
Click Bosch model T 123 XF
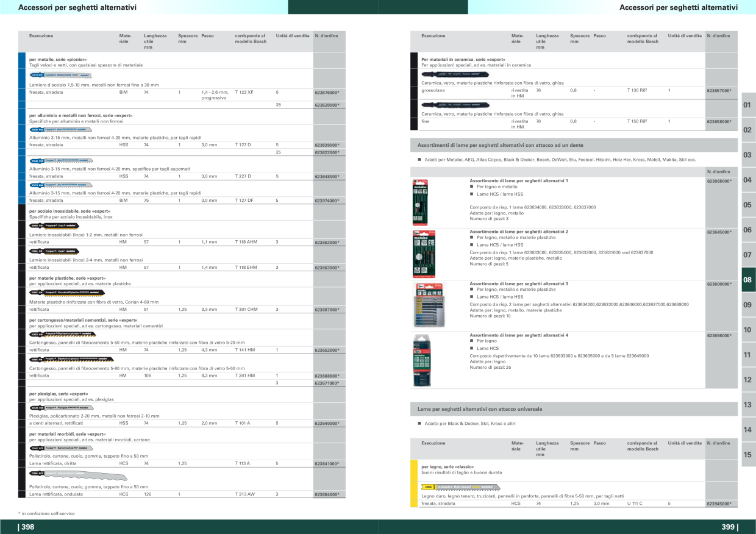[244, 91]
